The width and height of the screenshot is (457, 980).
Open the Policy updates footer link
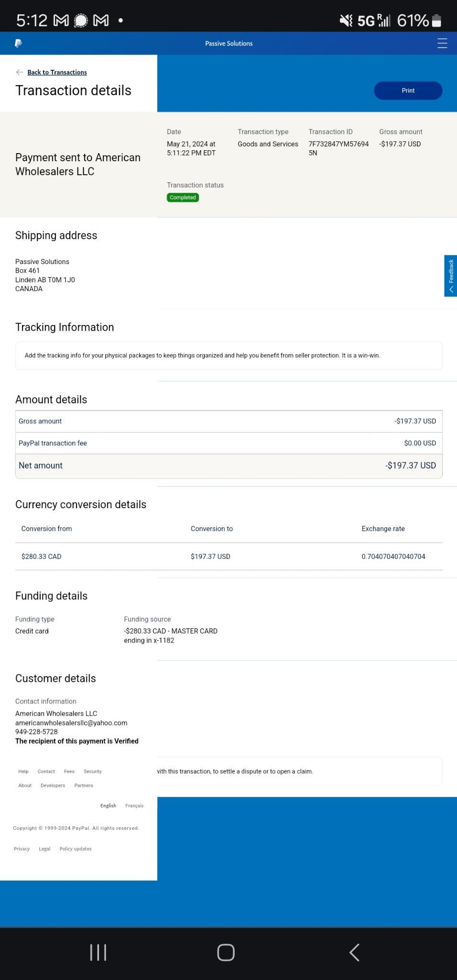pos(76,849)
